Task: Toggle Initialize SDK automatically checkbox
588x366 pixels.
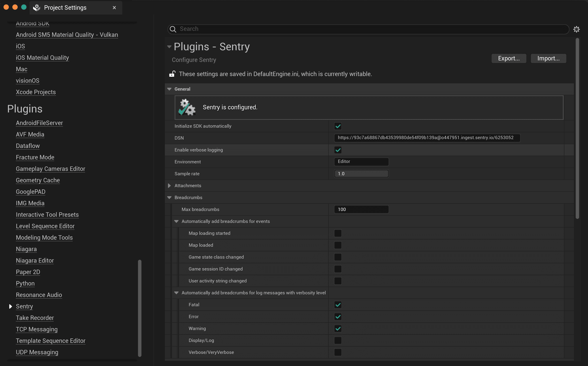Action: click(x=338, y=126)
